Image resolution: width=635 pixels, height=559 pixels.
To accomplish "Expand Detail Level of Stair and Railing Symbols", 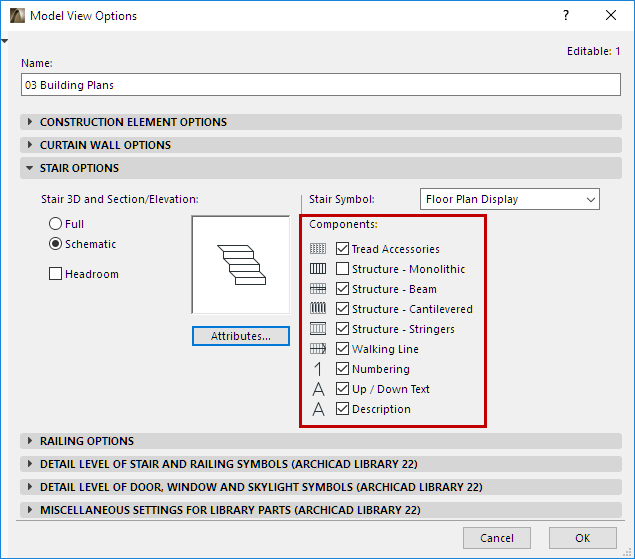I will click(x=321, y=464).
